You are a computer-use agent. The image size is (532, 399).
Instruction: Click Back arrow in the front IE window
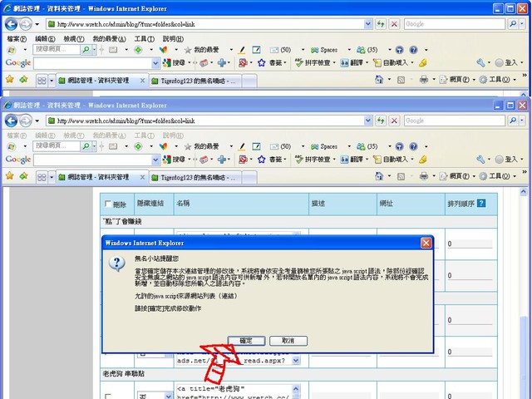pyautogui.click(x=11, y=121)
